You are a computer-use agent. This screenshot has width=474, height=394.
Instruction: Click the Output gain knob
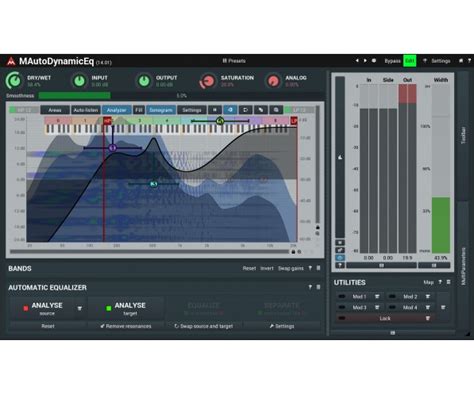144,81
